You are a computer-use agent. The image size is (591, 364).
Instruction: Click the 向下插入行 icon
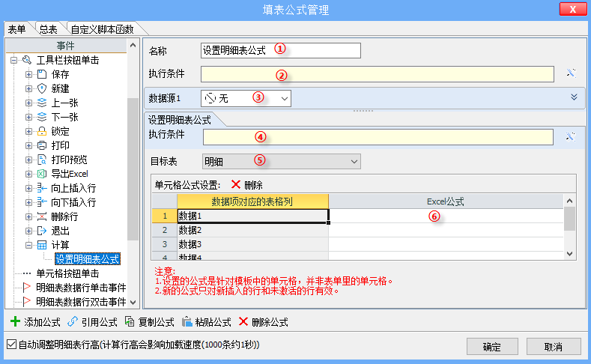(x=42, y=202)
